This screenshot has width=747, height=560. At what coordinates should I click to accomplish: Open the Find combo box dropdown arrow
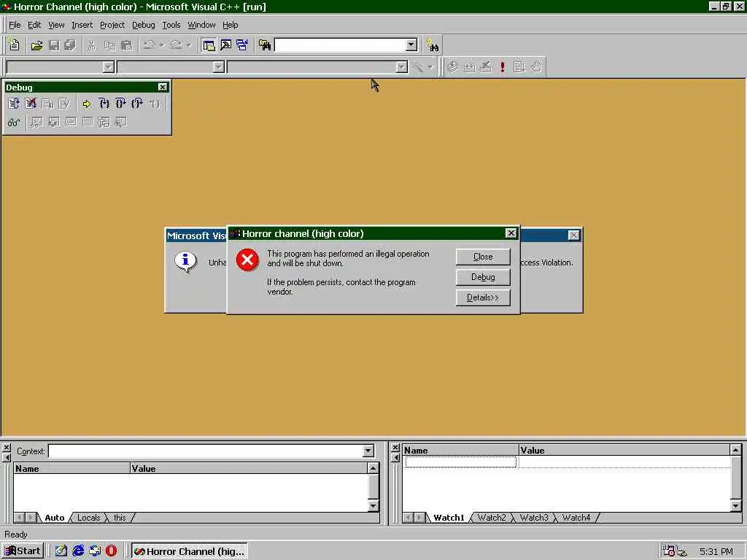411,44
